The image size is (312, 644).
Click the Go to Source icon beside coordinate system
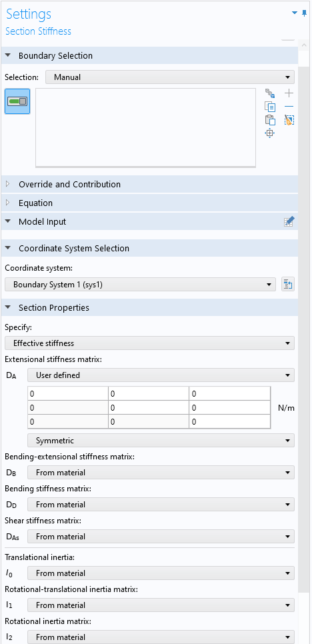(x=288, y=284)
